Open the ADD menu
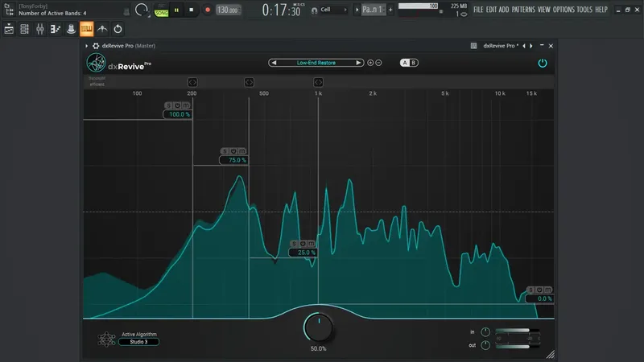The width and height of the screenshot is (644, 362). click(504, 10)
